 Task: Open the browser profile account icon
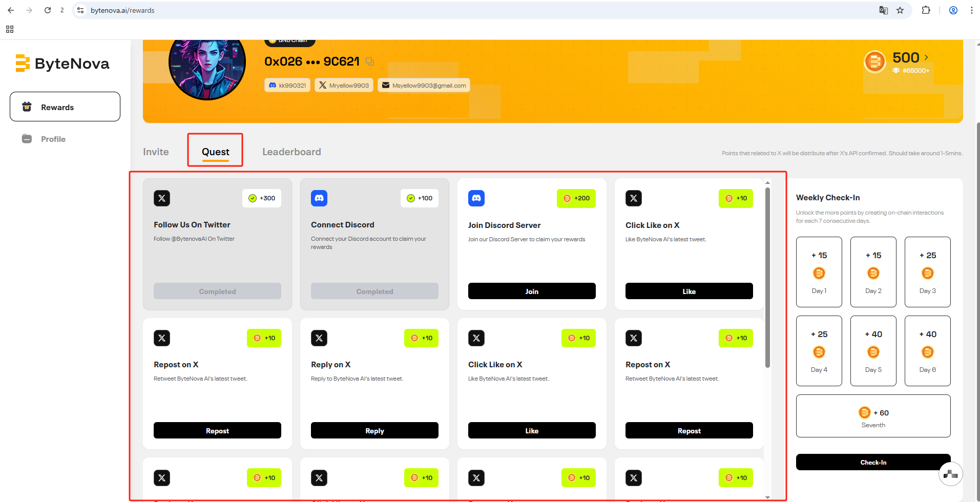(953, 10)
